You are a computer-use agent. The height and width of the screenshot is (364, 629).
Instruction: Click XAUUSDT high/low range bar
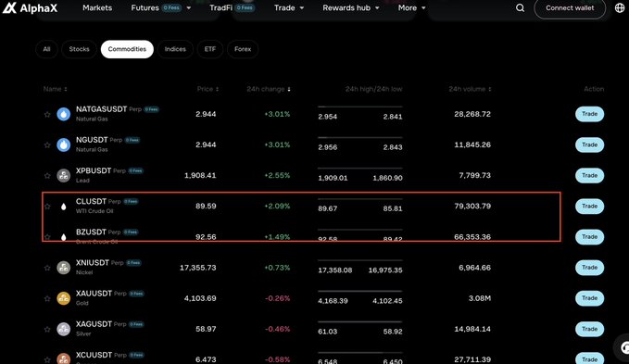tap(359, 291)
